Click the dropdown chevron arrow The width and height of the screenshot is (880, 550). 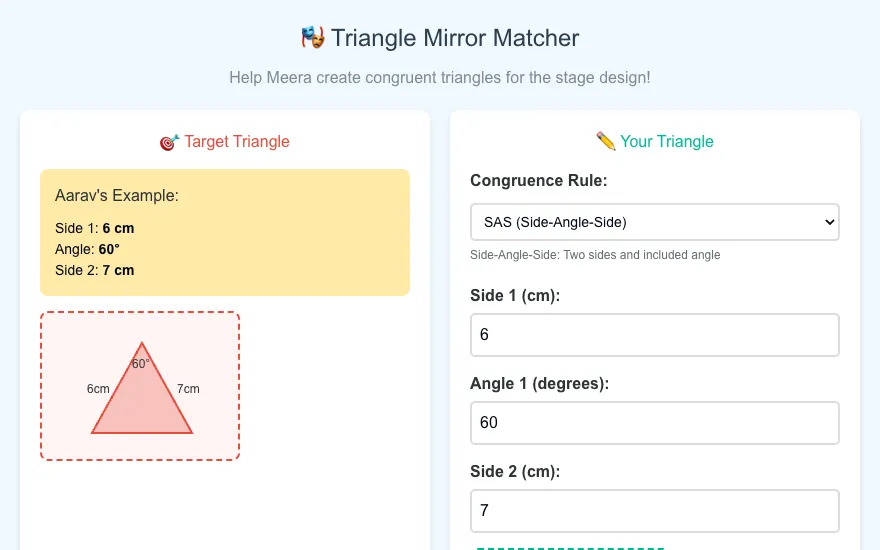(829, 222)
